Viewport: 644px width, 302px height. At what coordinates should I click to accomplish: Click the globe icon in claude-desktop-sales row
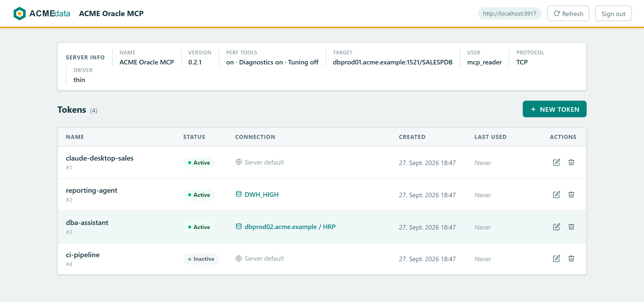tap(238, 162)
